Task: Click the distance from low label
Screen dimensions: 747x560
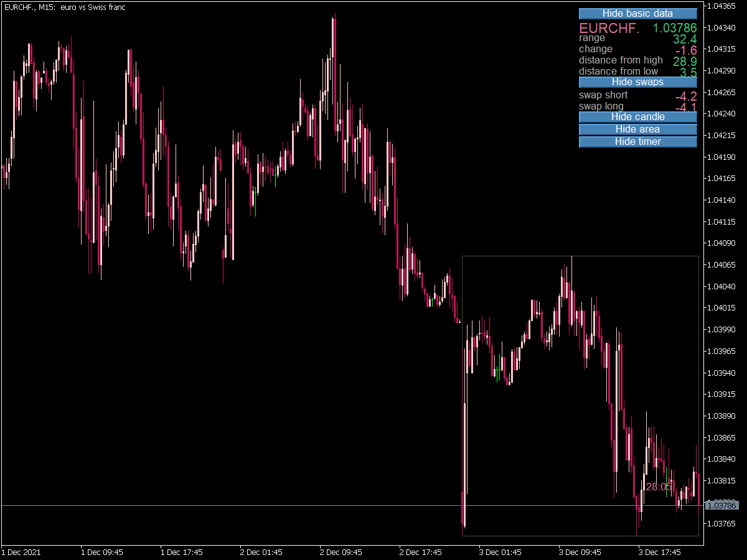Action: pyautogui.click(x=618, y=72)
